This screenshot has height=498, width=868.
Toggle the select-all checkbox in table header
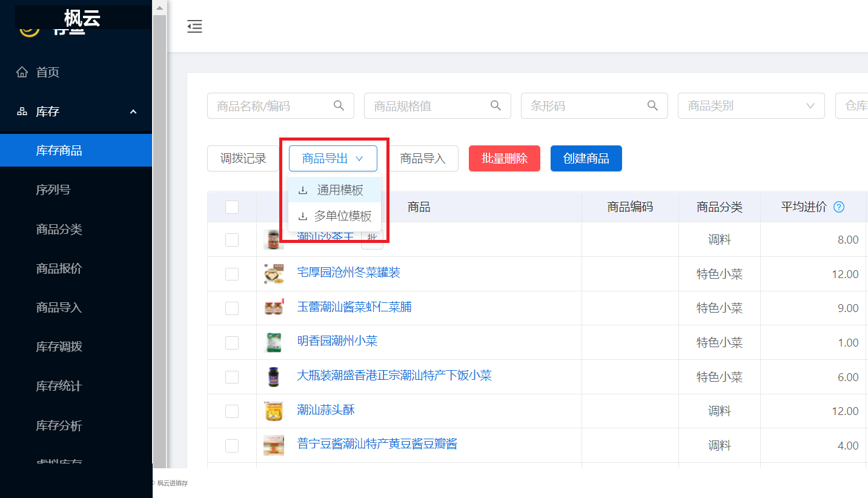click(232, 207)
